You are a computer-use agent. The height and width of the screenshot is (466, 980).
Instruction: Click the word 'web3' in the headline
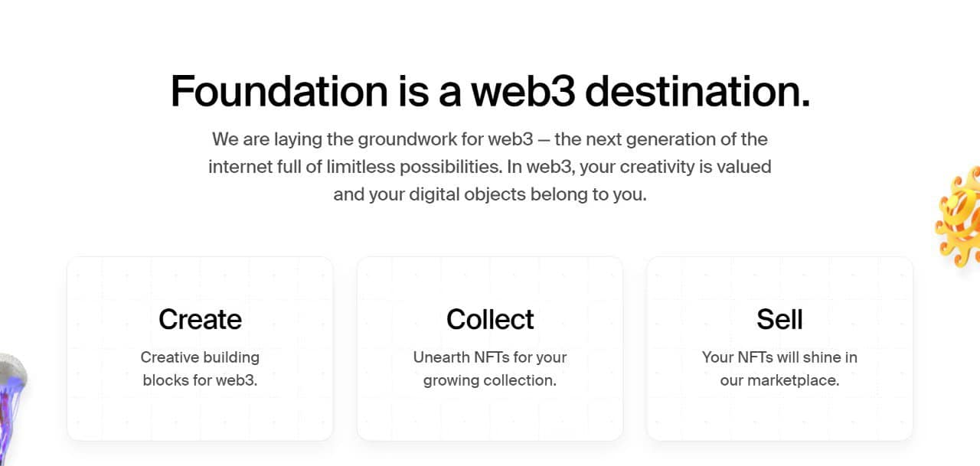[x=523, y=91]
